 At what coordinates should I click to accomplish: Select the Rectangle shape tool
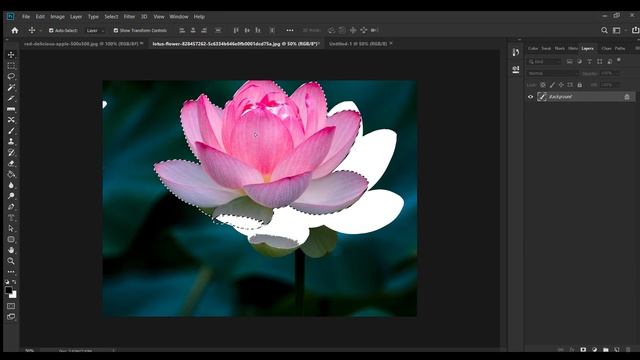point(11,240)
